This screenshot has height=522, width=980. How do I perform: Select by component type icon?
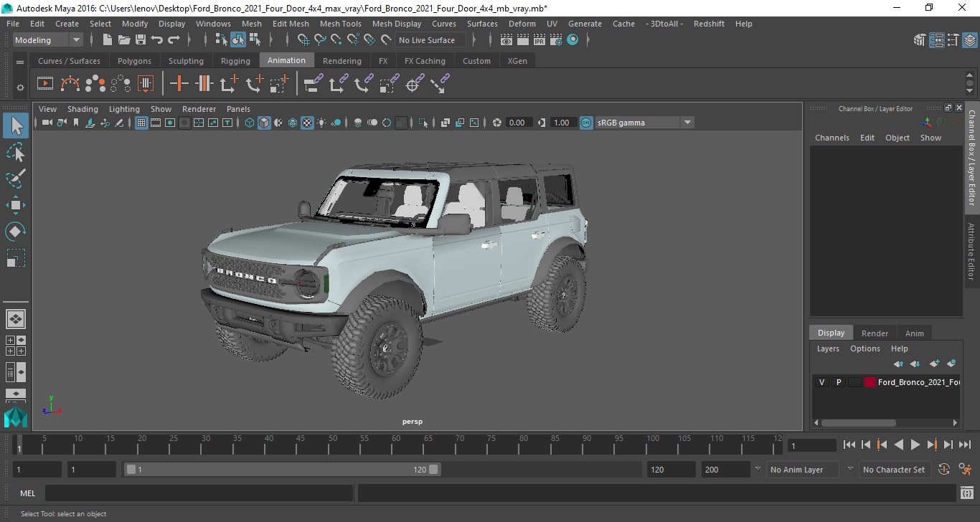tap(255, 40)
